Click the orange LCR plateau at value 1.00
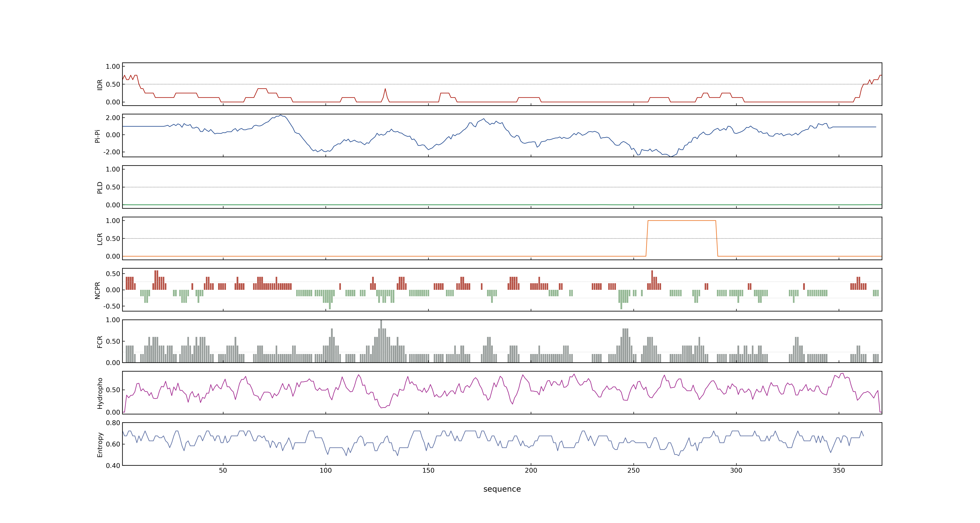The image size is (980, 523). click(x=682, y=220)
